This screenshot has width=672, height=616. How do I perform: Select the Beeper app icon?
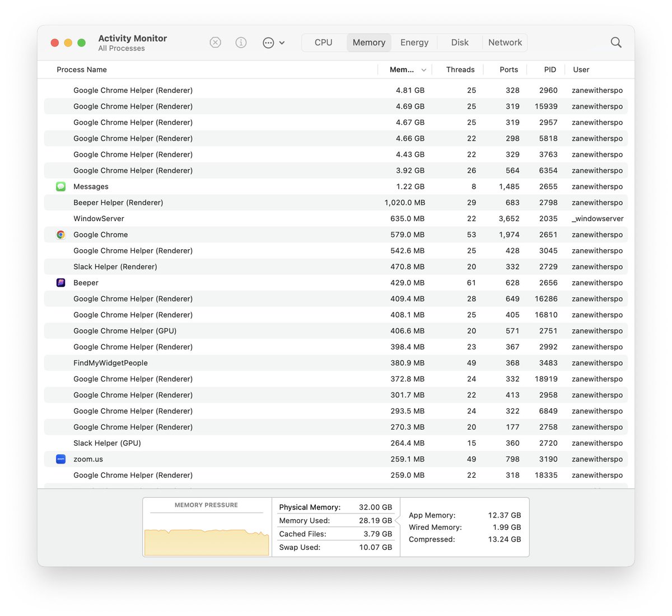coord(61,283)
